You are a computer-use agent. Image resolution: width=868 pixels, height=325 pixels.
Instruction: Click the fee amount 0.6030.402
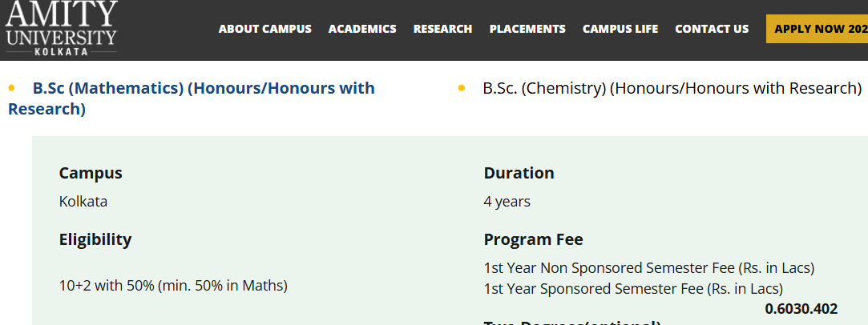click(x=801, y=309)
